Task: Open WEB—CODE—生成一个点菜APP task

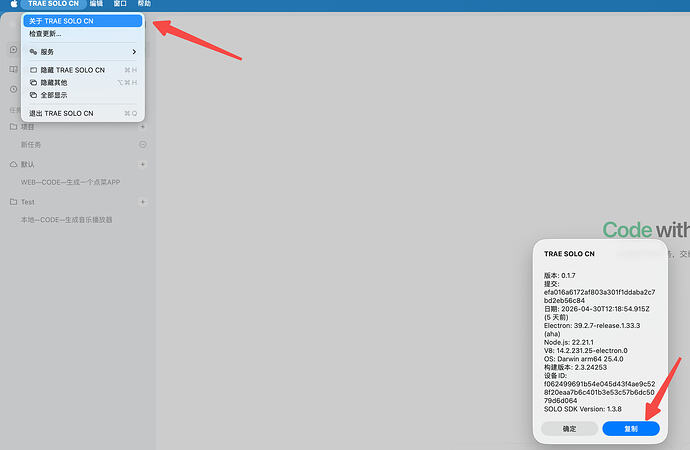Action: click(x=70, y=182)
